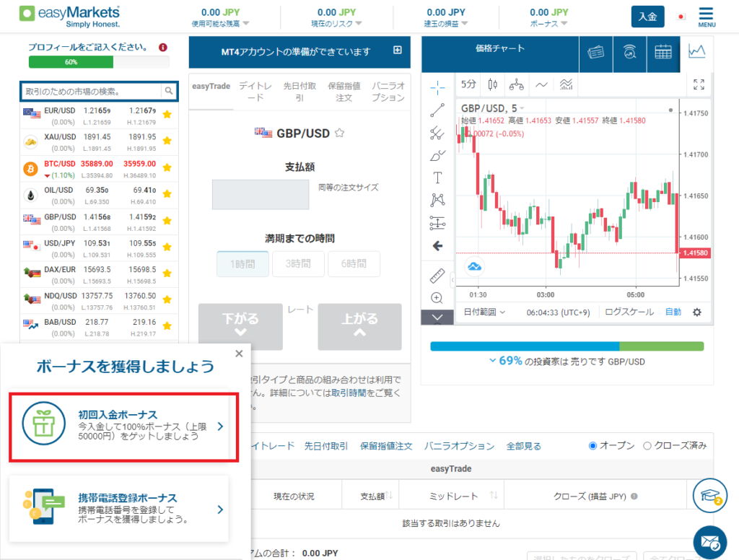Open chart templates icon in toolbar

(566, 84)
